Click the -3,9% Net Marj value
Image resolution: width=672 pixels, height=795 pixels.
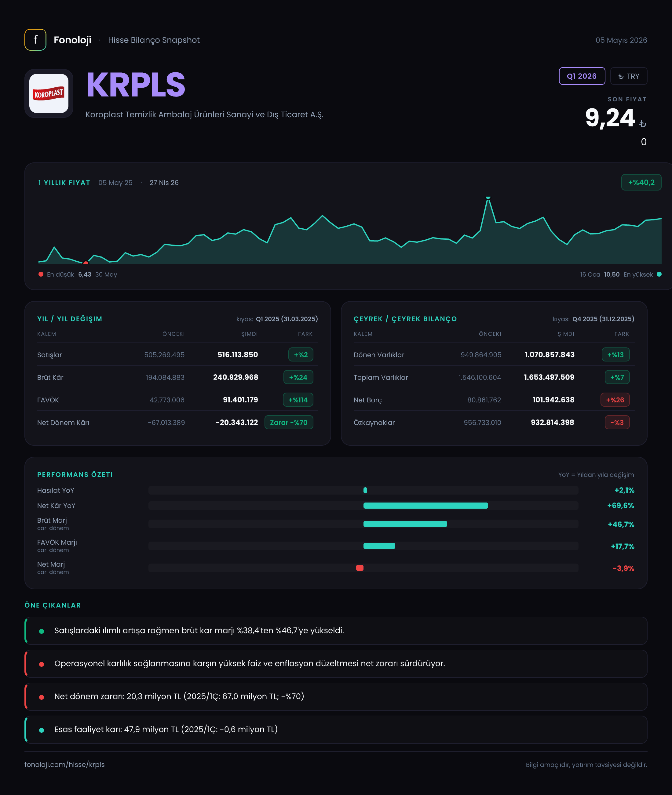coord(623,568)
